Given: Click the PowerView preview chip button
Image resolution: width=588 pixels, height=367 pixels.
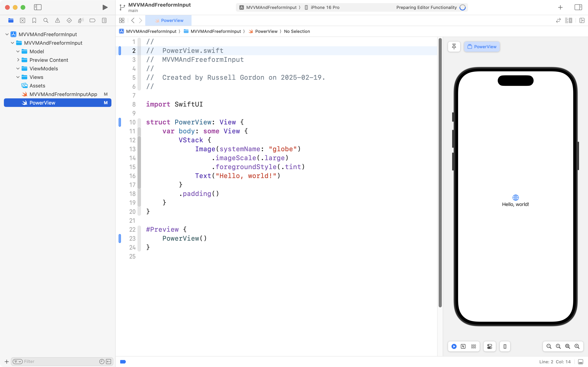Looking at the screenshot, I should click(x=482, y=47).
